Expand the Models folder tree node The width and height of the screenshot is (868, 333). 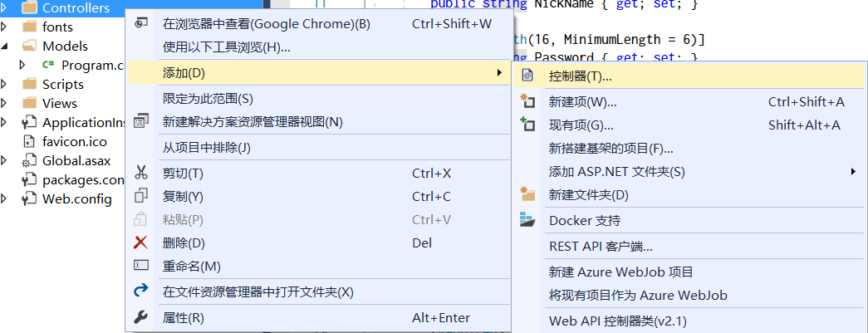(6, 47)
